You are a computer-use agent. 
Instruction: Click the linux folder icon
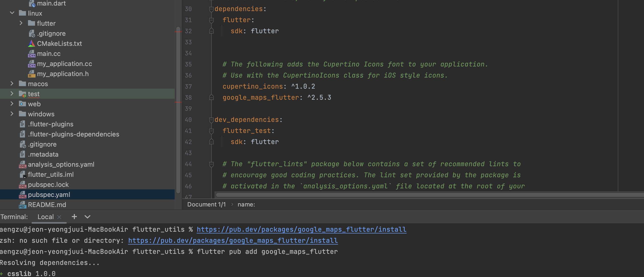[x=22, y=13]
